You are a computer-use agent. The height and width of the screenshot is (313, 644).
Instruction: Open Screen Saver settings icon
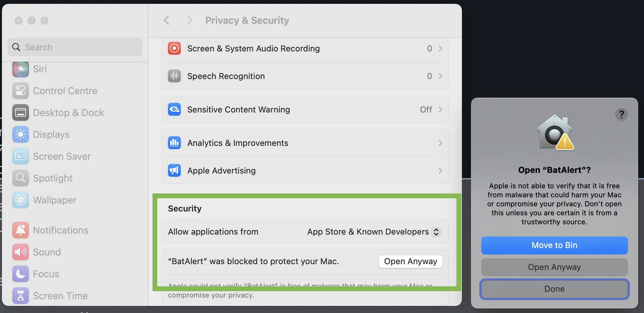coord(21,156)
